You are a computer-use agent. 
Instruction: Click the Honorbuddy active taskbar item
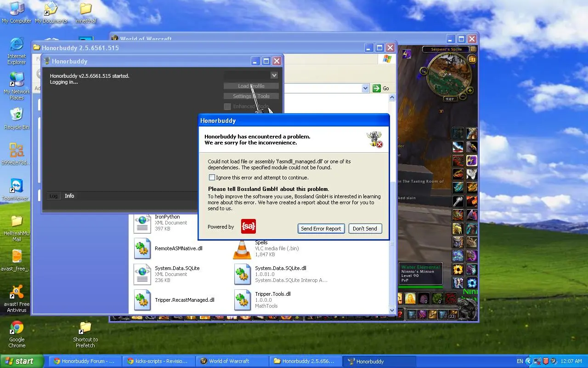pos(380,361)
